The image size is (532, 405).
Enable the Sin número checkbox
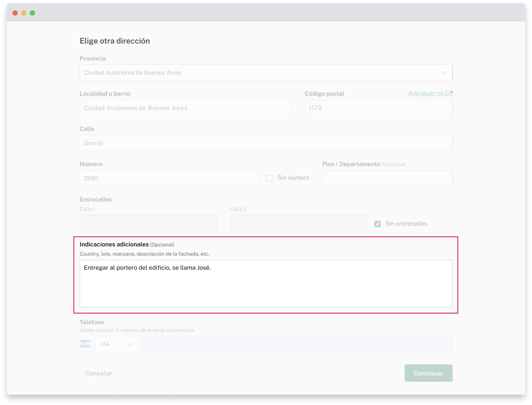pyautogui.click(x=269, y=178)
